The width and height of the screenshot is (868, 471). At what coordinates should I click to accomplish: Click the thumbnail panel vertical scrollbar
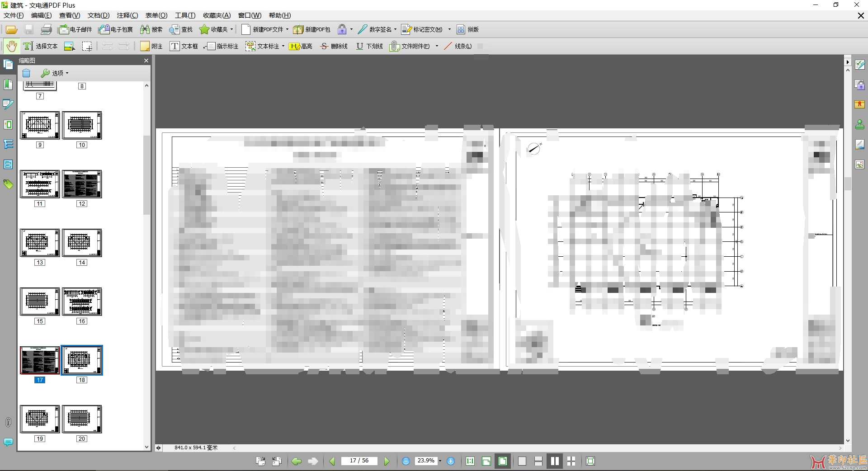tap(146, 176)
